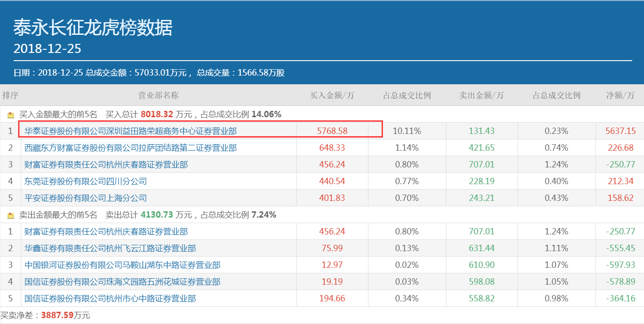This screenshot has width=644, height=324.
Task: Open 平安证券股份有限公司上海分公司 link
Action: [86, 198]
